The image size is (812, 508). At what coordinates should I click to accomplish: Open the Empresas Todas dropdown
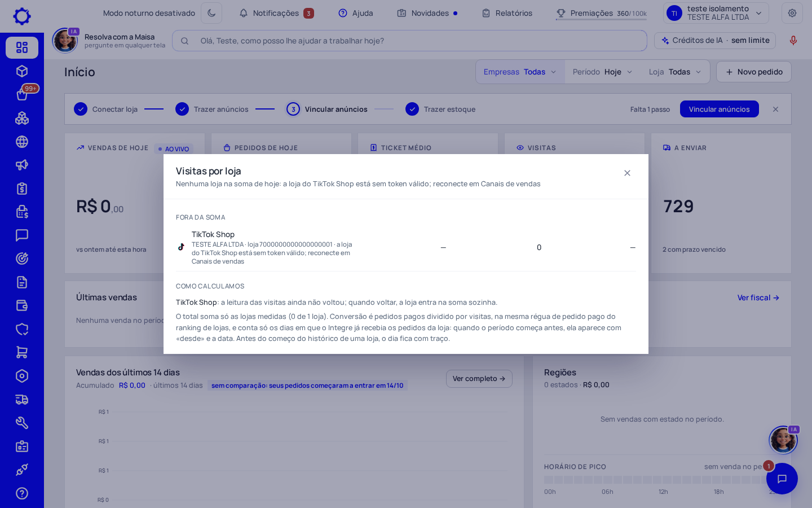(520, 72)
